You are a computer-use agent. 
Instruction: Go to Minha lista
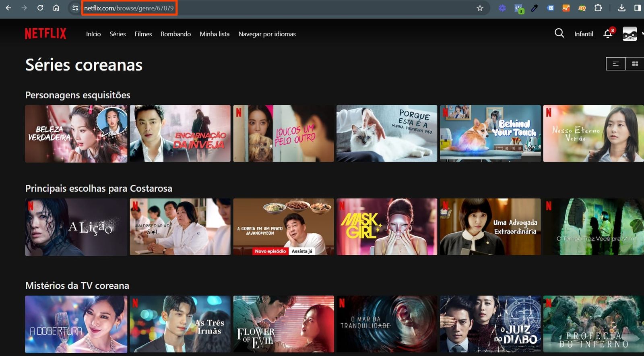(215, 34)
